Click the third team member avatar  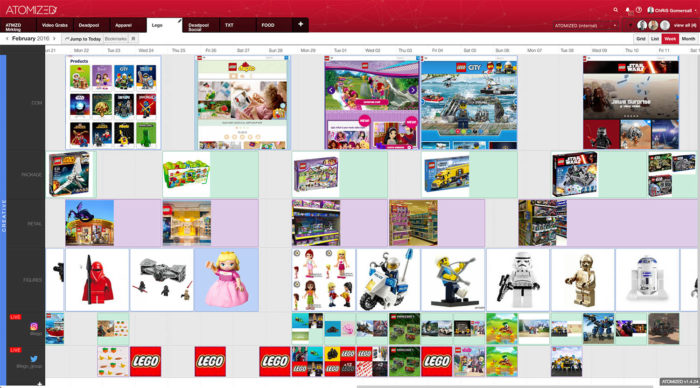[x=665, y=25]
